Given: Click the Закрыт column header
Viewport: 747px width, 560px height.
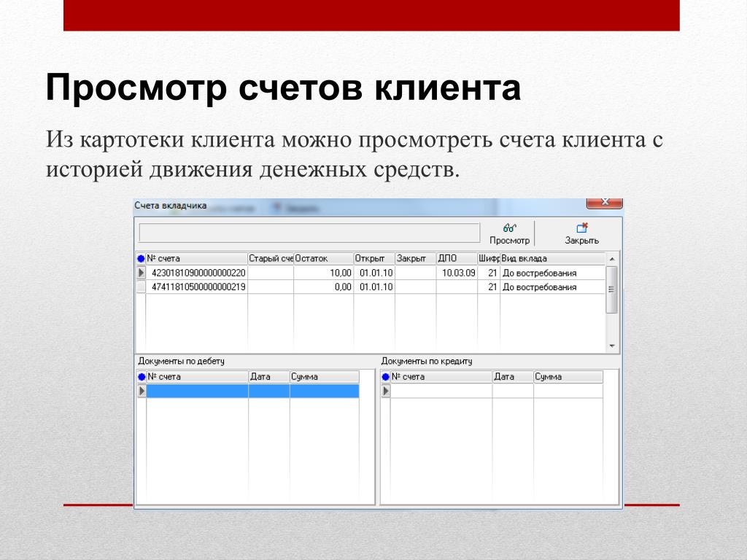Looking at the screenshot, I should pyautogui.click(x=415, y=259).
